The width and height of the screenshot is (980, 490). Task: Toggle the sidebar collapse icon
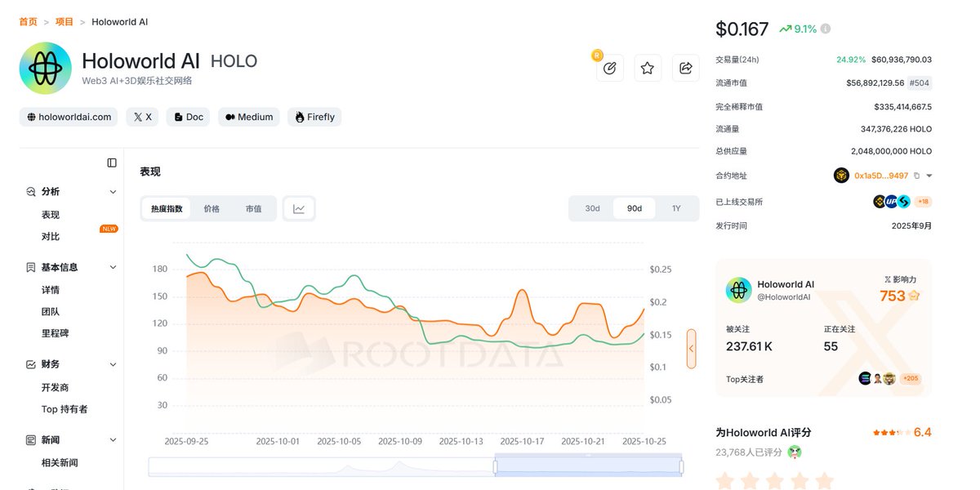pos(112,163)
